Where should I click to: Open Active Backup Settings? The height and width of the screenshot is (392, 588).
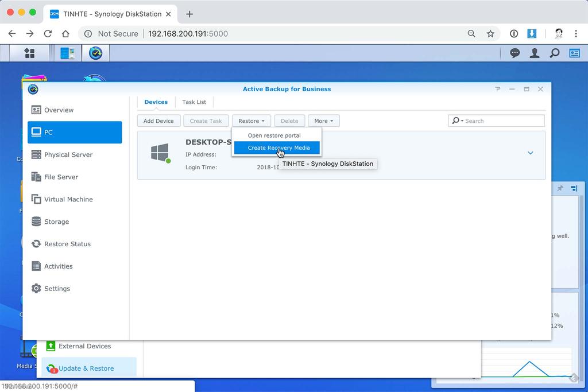click(x=75, y=289)
